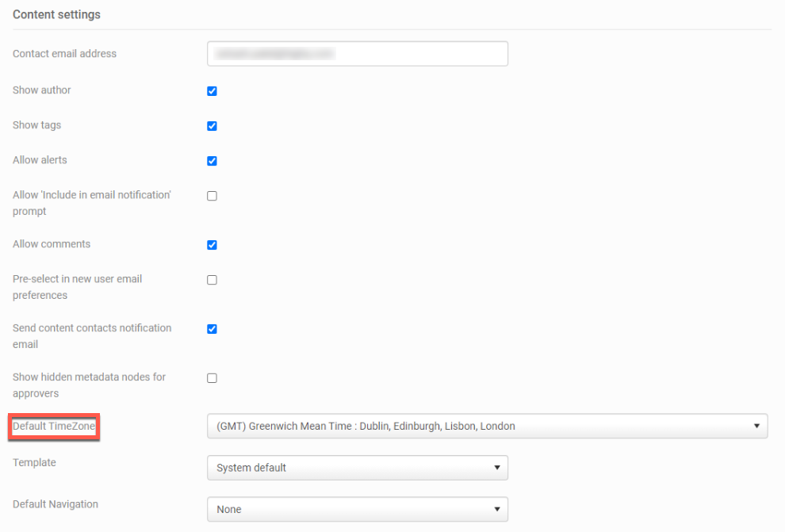Uncheck the Show author checkbox
This screenshot has width=785, height=532.
click(212, 91)
